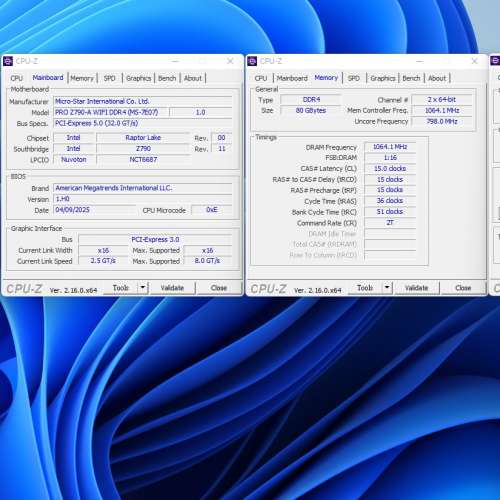Open Graphics tab in the right window
Screen dimensions: 500x500
point(383,78)
